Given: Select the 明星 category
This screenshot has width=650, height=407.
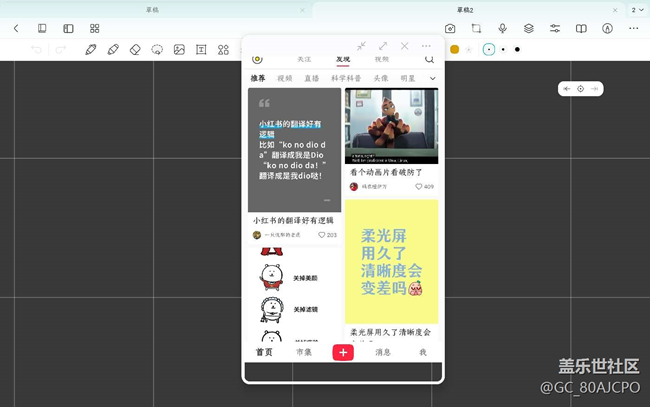Looking at the screenshot, I should 407,78.
